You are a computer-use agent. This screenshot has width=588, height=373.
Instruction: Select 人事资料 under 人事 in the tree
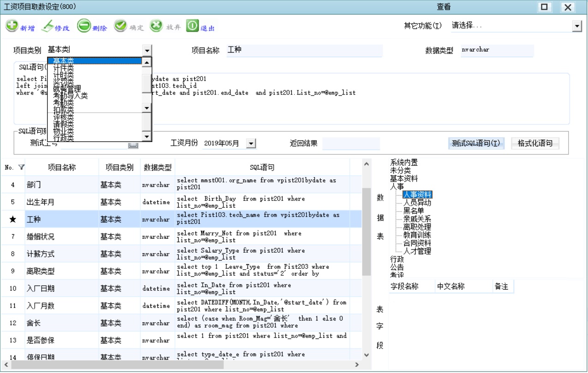pyautogui.click(x=417, y=195)
